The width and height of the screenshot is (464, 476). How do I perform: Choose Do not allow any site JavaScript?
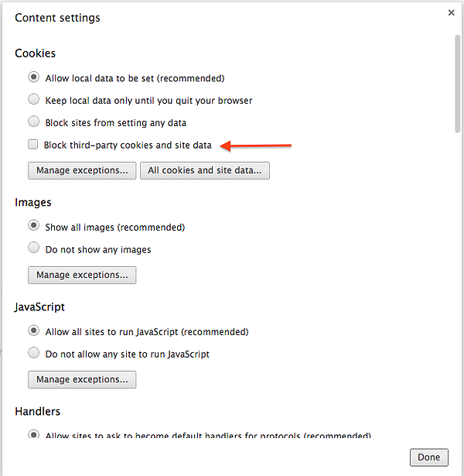pos(33,353)
